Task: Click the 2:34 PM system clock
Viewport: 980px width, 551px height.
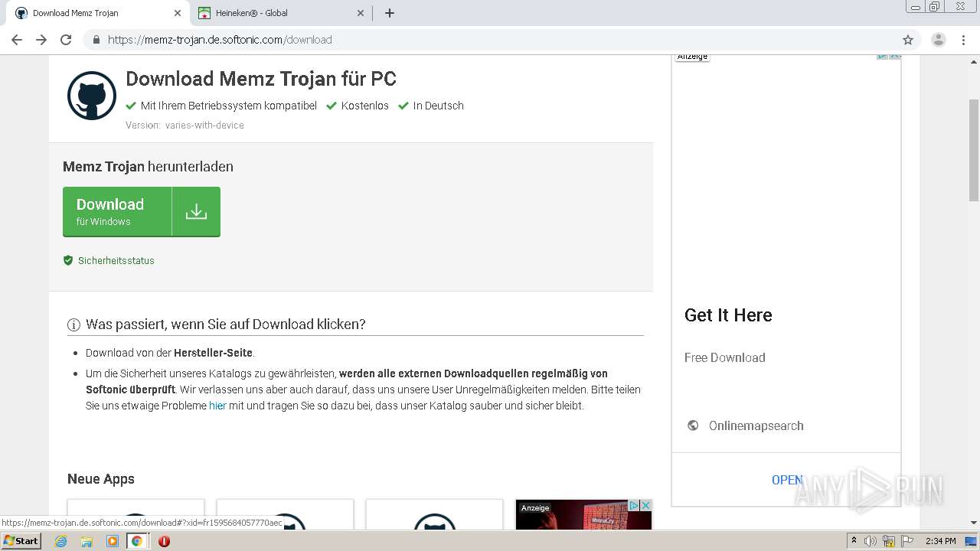Action: 941,541
